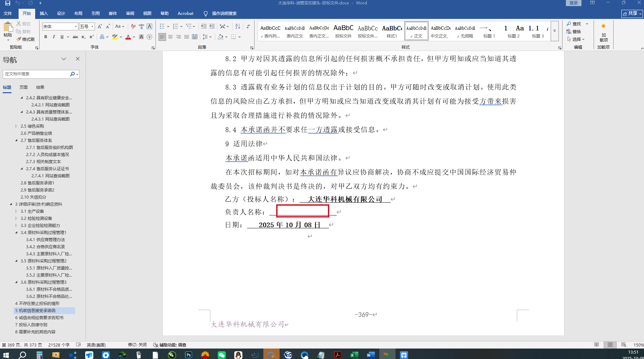Open the 审阅 (Review) ribbon tab

coord(130,14)
